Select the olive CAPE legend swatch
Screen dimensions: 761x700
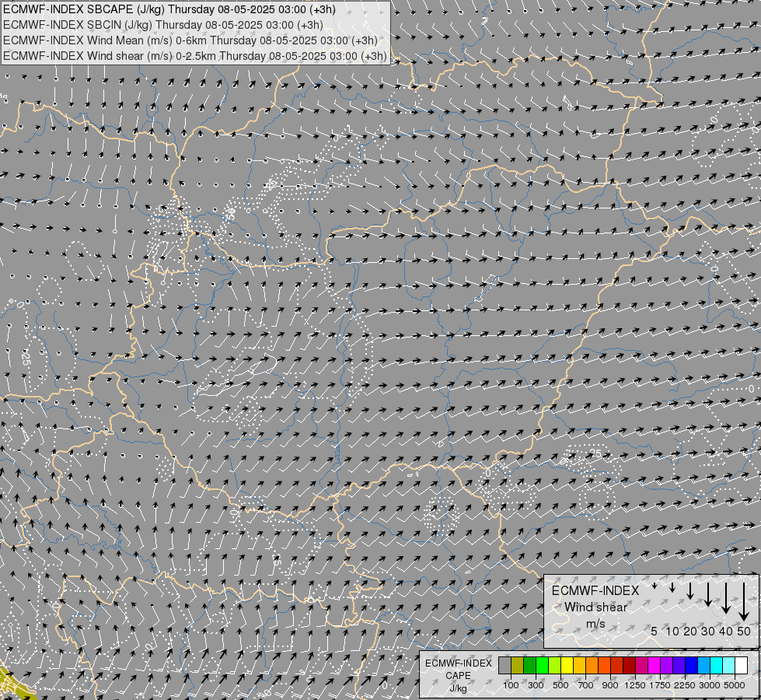click(518, 665)
